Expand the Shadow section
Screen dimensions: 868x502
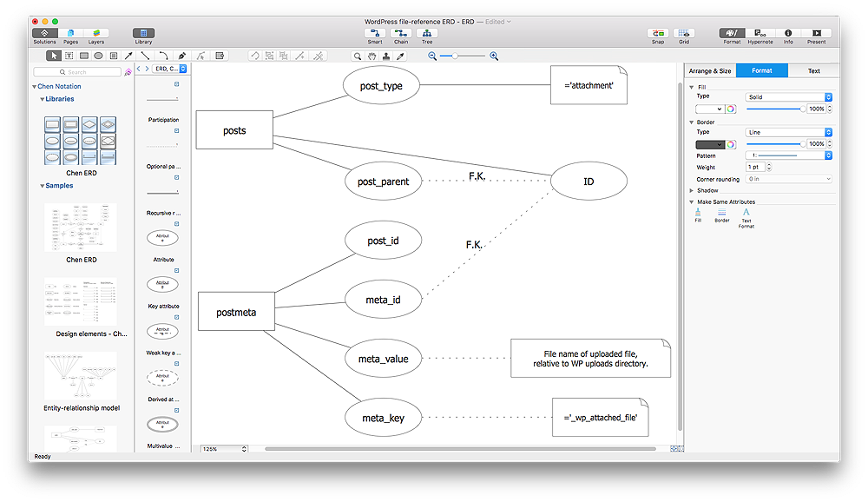coord(692,190)
